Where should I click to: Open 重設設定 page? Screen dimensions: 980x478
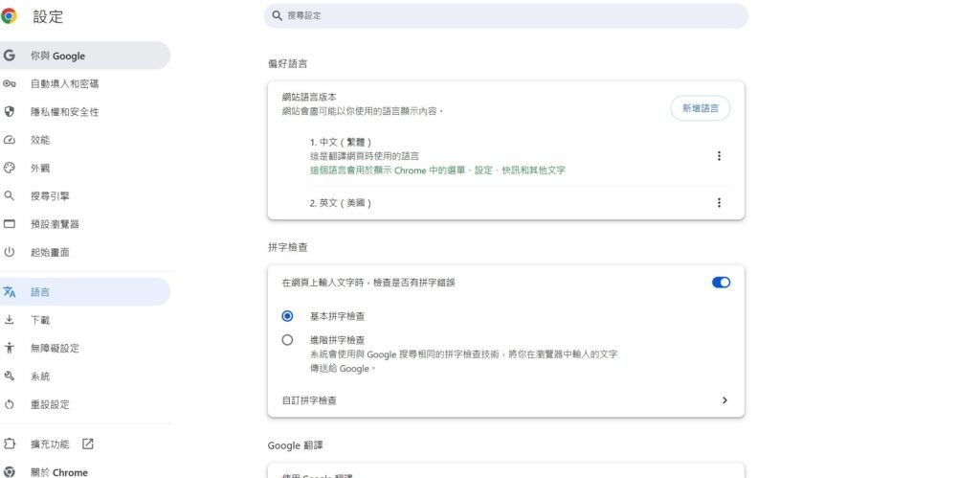85,404
